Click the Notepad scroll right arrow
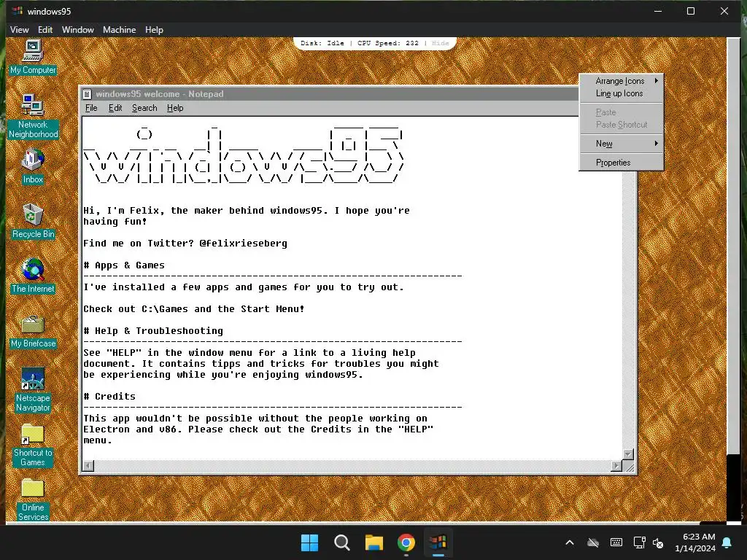Image resolution: width=747 pixels, height=560 pixels. (616, 466)
